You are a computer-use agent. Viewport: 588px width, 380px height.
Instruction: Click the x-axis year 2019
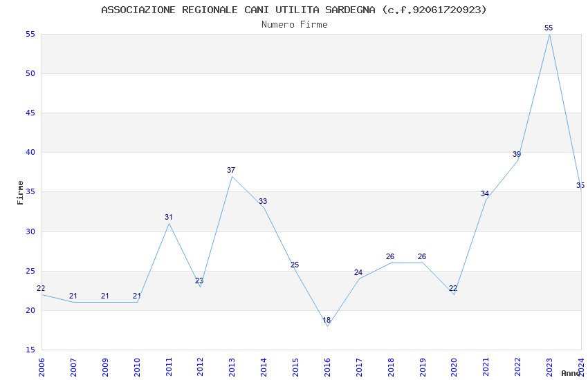[x=422, y=367]
